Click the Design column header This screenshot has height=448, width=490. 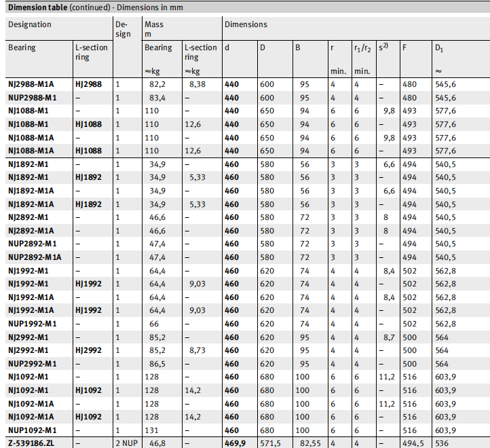[123, 29]
